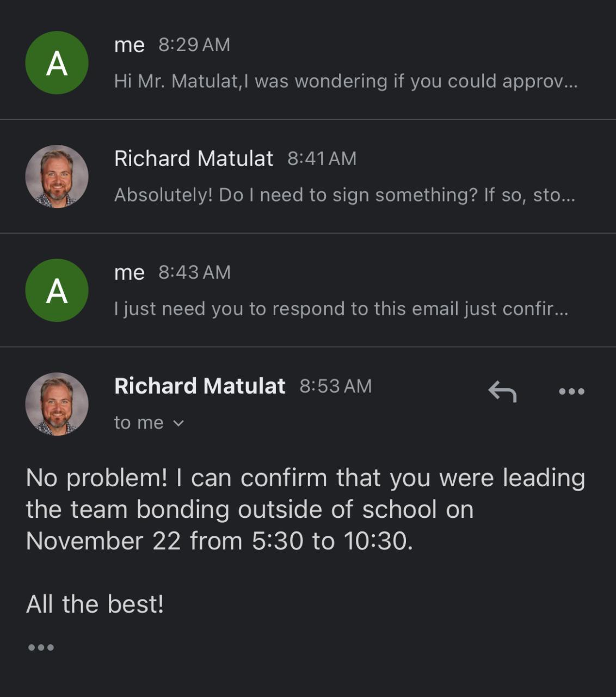The image size is (616, 697).
Task: Tap the 'All the best!' sign-off line
Action: click(x=95, y=604)
